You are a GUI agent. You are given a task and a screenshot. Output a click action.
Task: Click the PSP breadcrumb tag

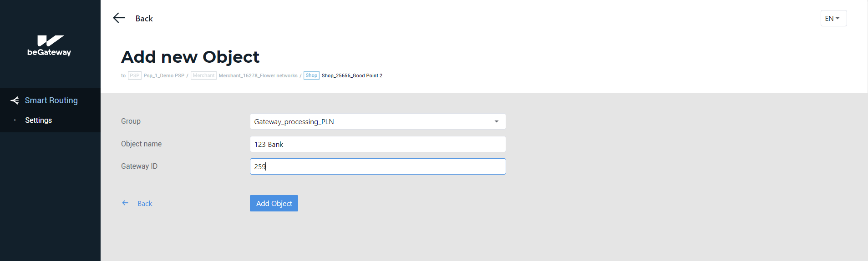(x=135, y=75)
